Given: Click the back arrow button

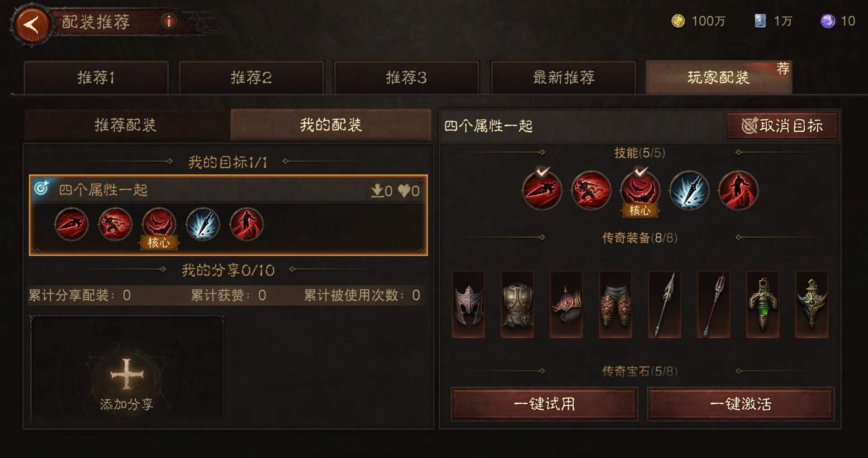Looking at the screenshot, I should coord(31,24).
